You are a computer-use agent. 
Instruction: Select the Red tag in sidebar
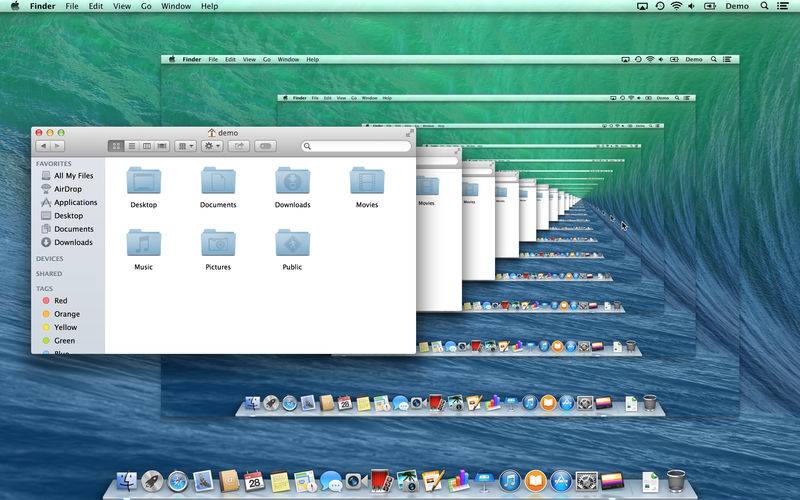click(x=55, y=301)
